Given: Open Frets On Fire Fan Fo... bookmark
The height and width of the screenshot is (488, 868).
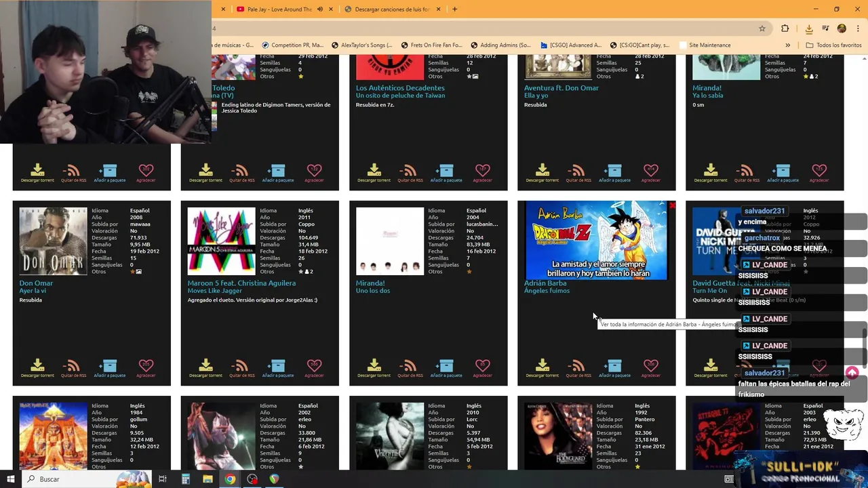Looking at the screenshot, I should (431, 45).
